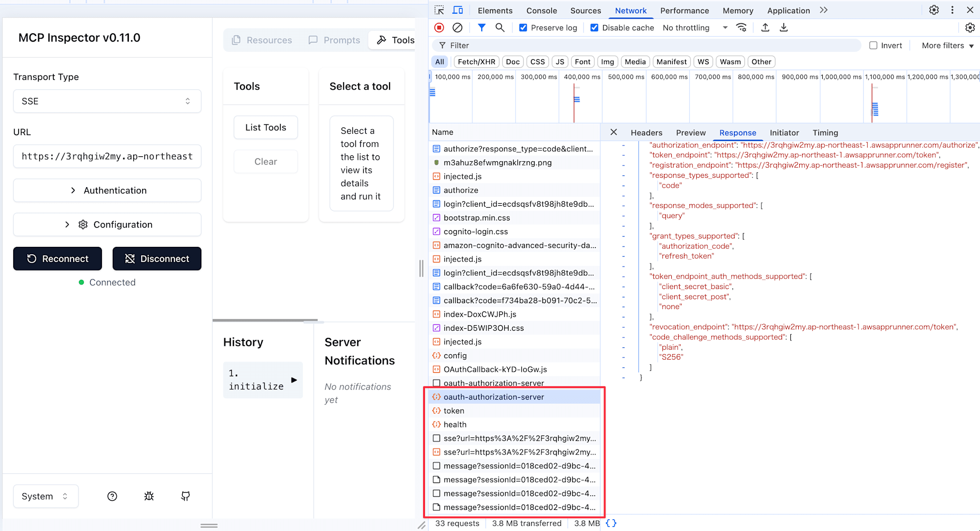Viewport: 980px width, 531px height.
Task: Stop recording network log
Action: click(439, 27)
